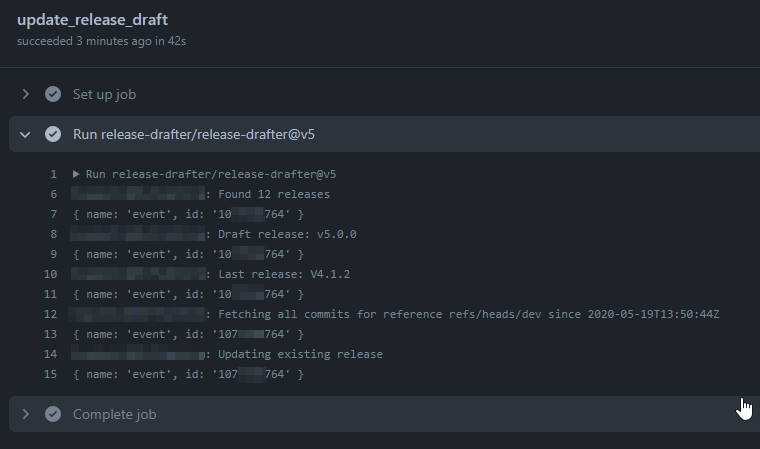Click the release-drafter step success check icon

[x=53, y=134]
